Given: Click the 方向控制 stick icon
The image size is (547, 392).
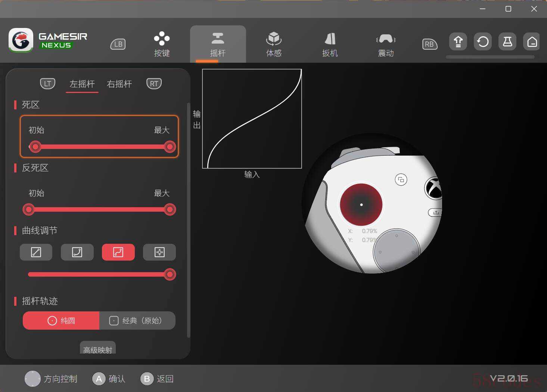Looking at the screenshot, I should pos(32,379).
